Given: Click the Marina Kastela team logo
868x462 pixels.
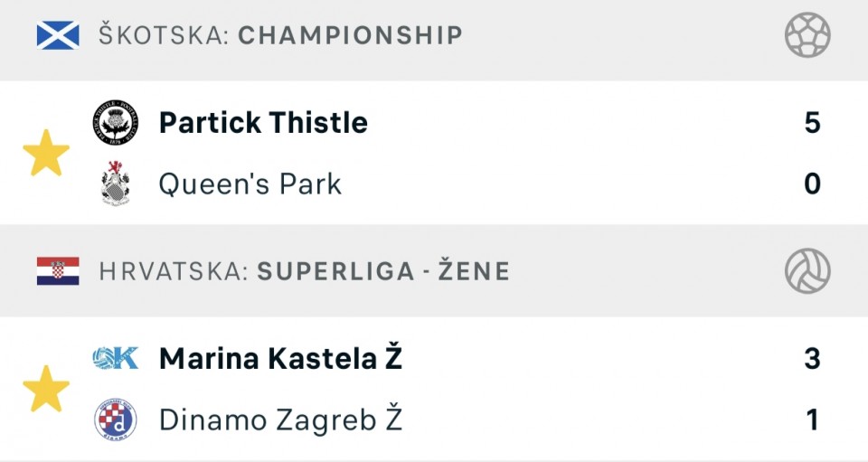Looking at the screenshot, I should click(116, 359).
